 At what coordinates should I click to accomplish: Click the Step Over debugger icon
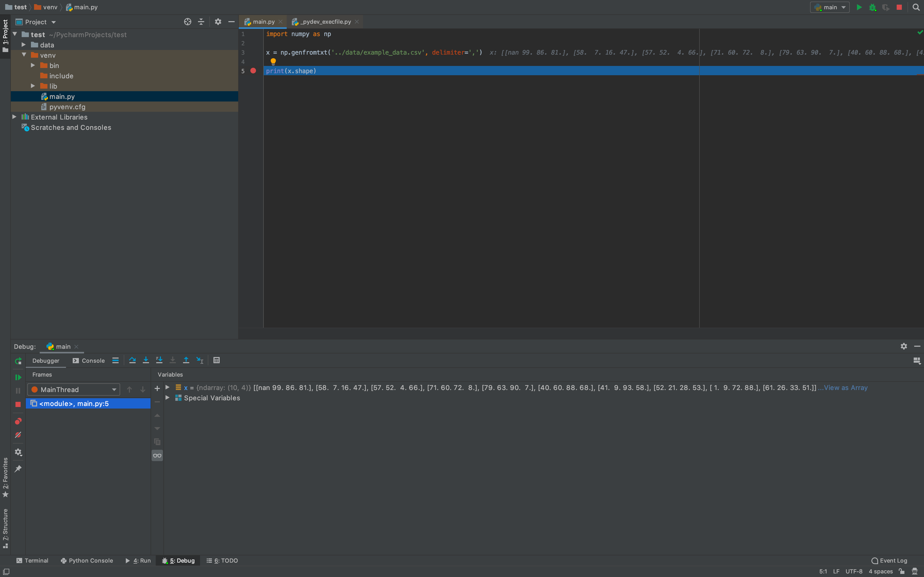(x=132, y=360)
